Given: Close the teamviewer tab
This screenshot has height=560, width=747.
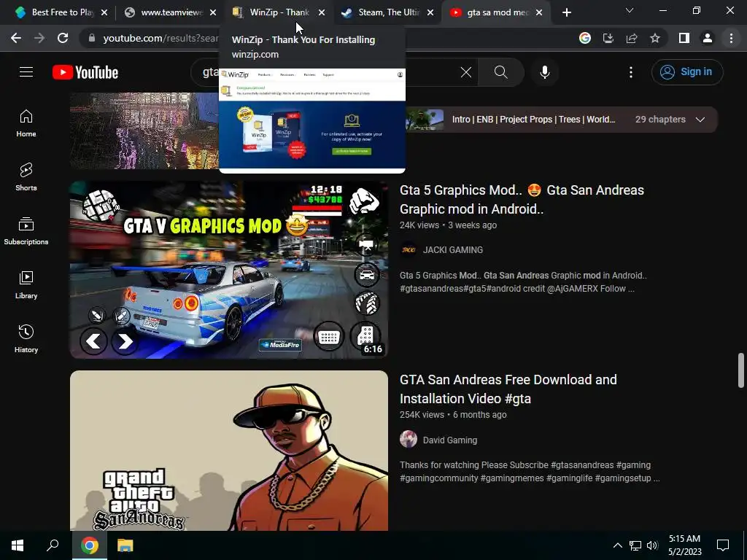Looking at the screenshot, I should (213, 13).
